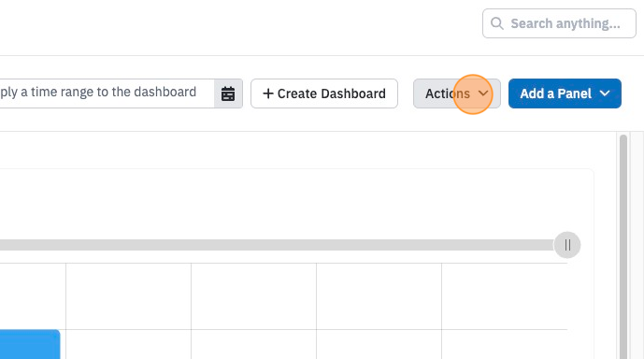Click the Actions text label

click(448, 93)
